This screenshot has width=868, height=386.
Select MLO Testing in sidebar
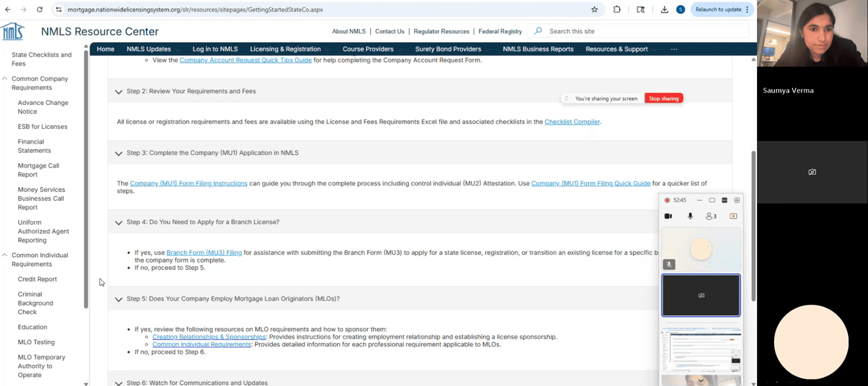pos(36,342)
